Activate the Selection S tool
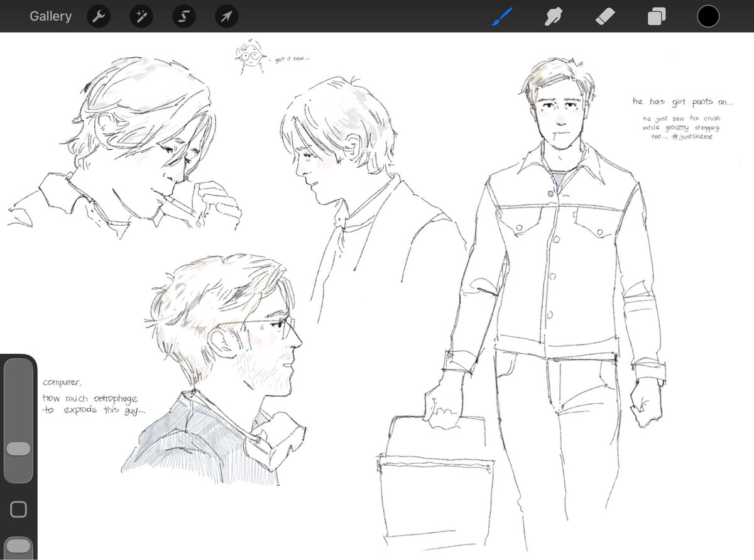Image resolution: width=754 pixels, height=560 pixels. pos(183,16)
